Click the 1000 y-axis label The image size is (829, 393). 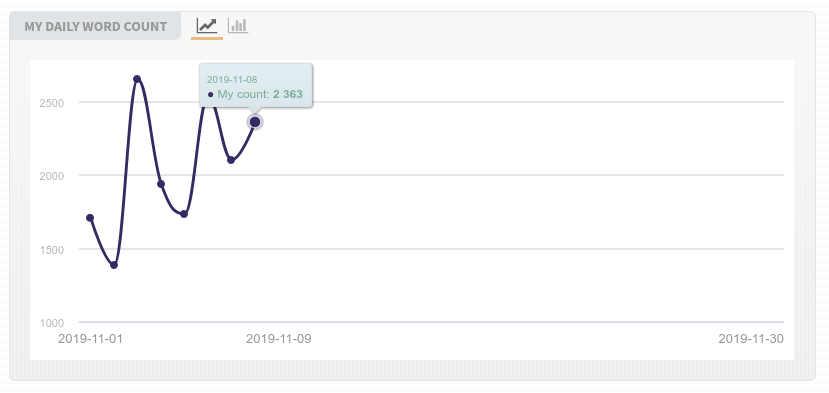(52, 323)
